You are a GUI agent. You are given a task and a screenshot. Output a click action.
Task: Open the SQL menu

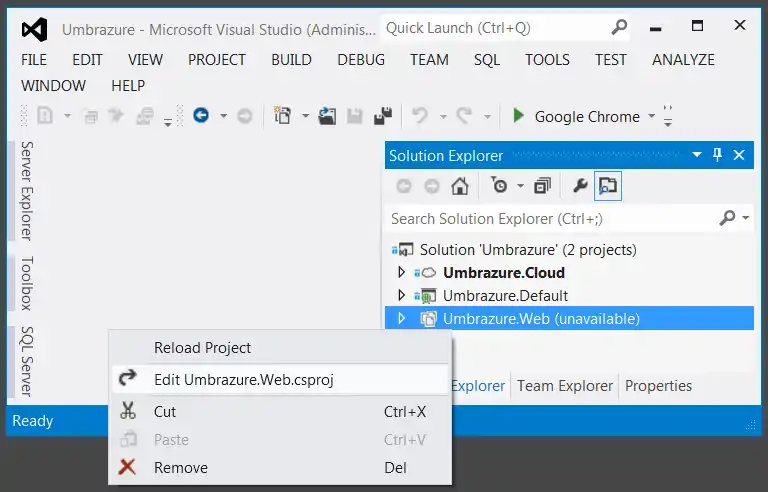[486, 60]
